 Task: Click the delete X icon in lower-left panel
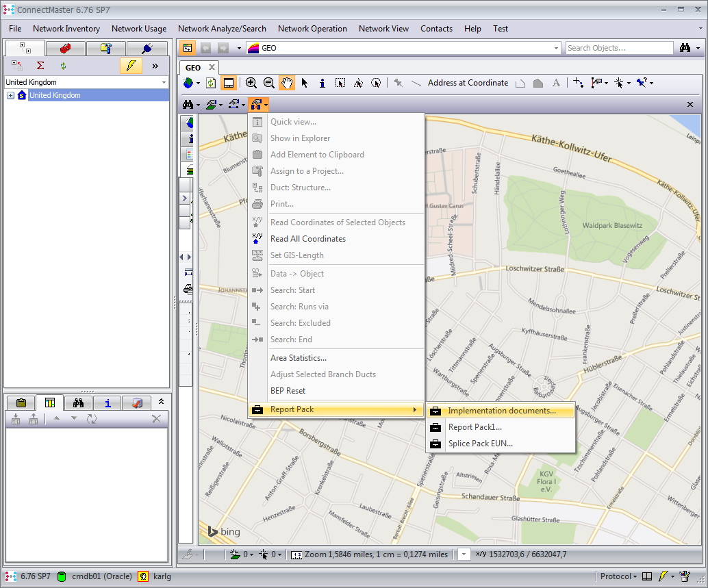point(156,419)
